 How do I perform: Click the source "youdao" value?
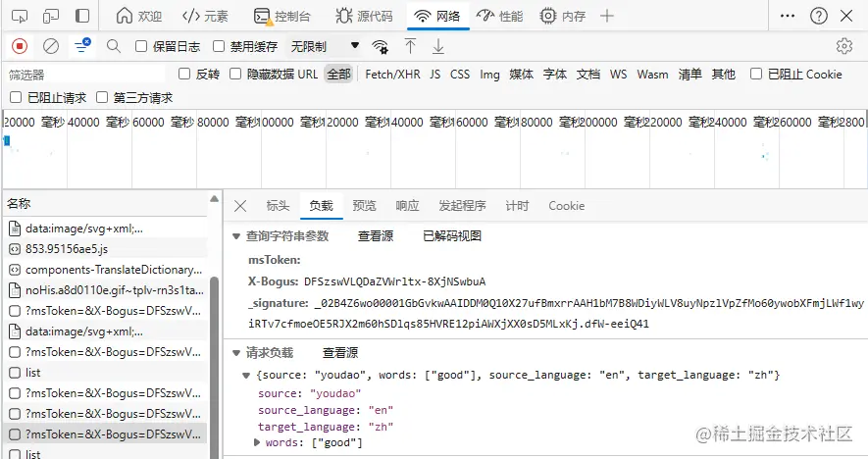(x=335, y=393)
